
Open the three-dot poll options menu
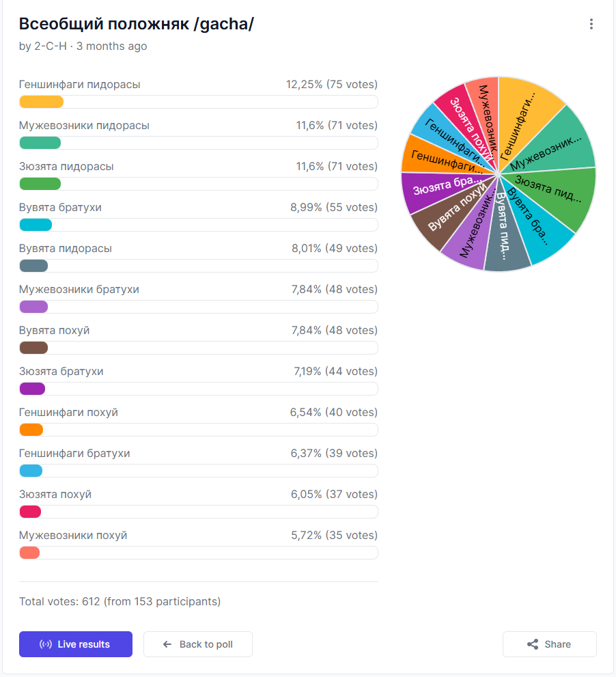(591, 25)
